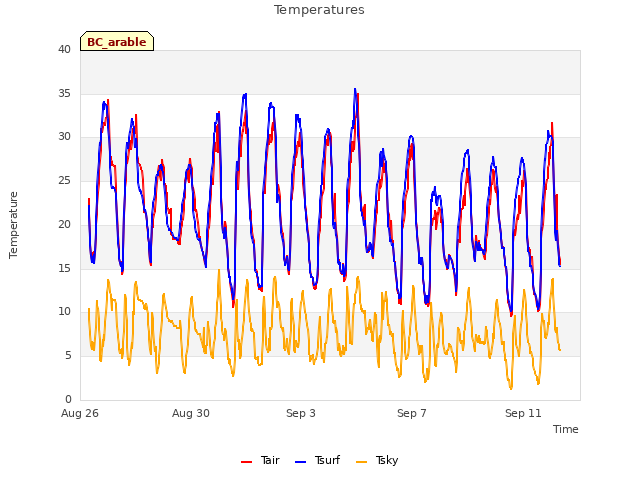The image size is (640, 480).
Task: Click the BC_arable annotation label
Action: (x=117, y=42)
